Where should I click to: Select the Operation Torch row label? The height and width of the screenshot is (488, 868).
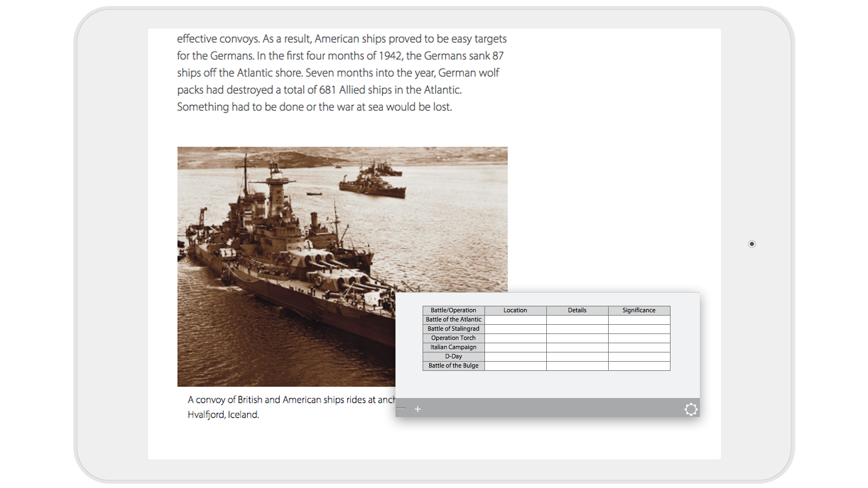coord(453,338)
